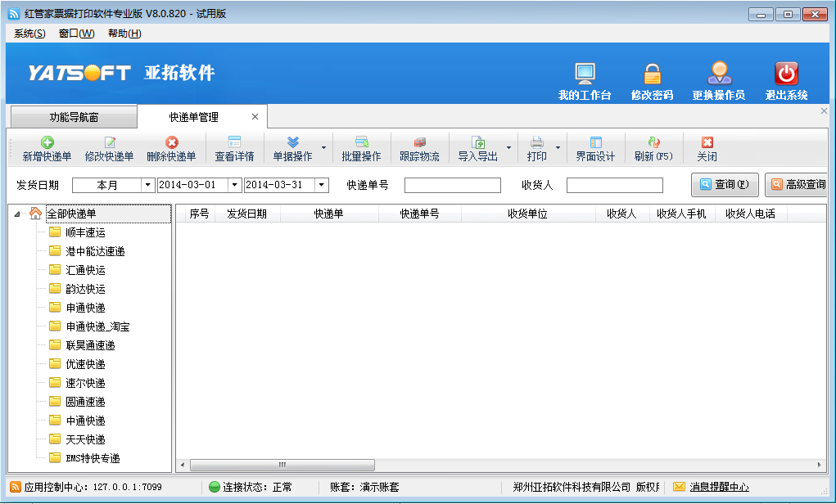
Task: Click the 高级查询 advanced query button
Action: 800,185
